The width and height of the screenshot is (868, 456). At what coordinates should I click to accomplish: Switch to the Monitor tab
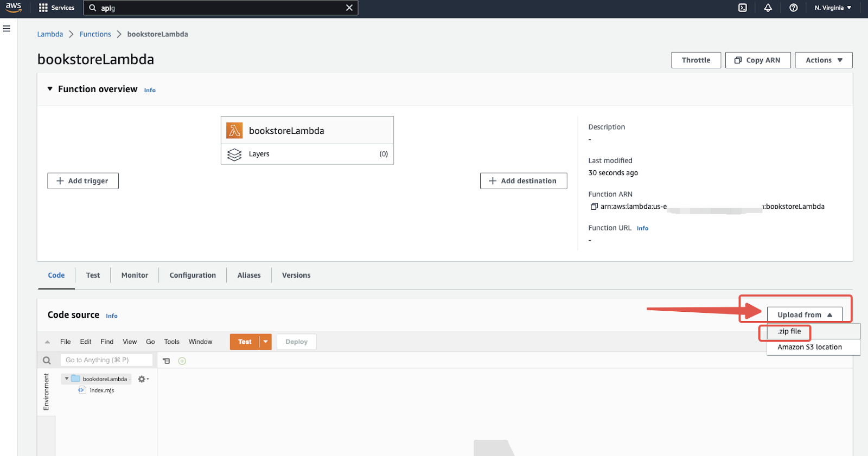[135, 275]
